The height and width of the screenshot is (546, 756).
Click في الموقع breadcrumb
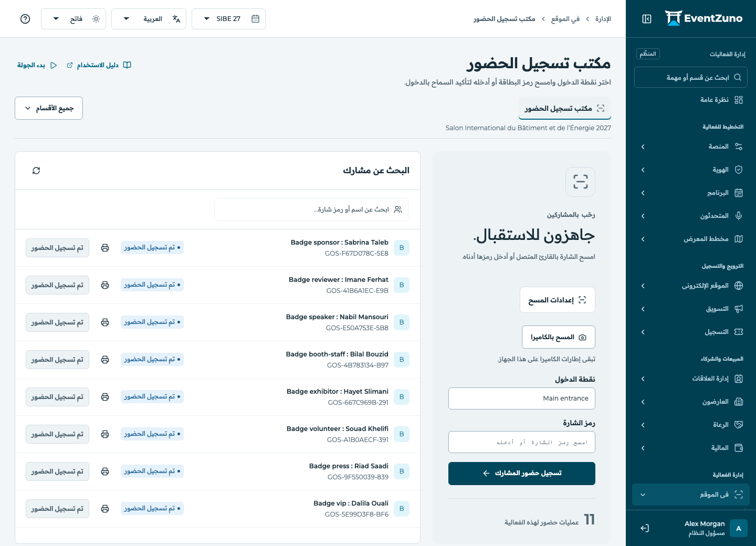[x=565, y=19]
